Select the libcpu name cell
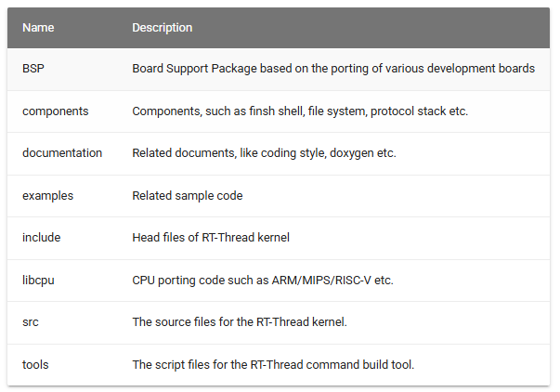560x392 pixels. pyautogui.click(x=41, y=280)
